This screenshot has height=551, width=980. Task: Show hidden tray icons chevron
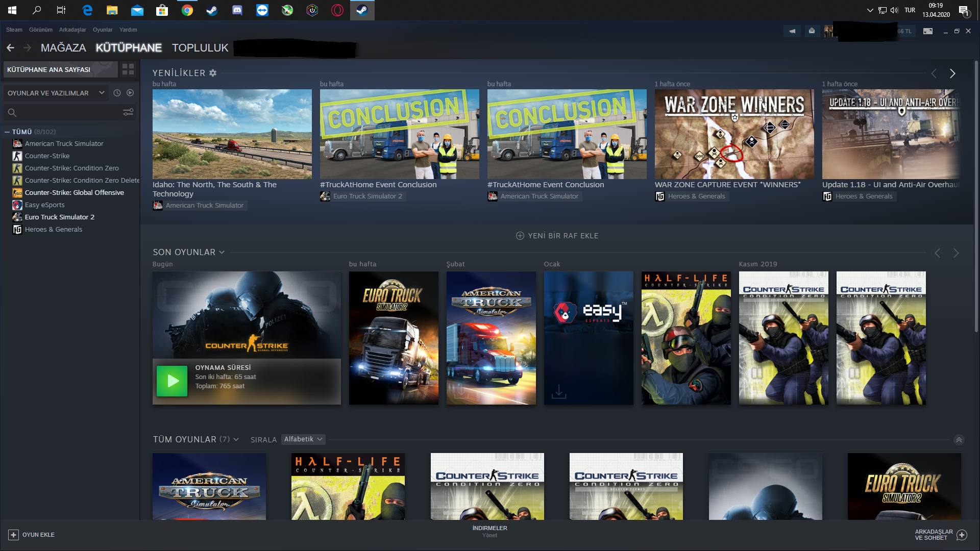(x=870, y=10)
